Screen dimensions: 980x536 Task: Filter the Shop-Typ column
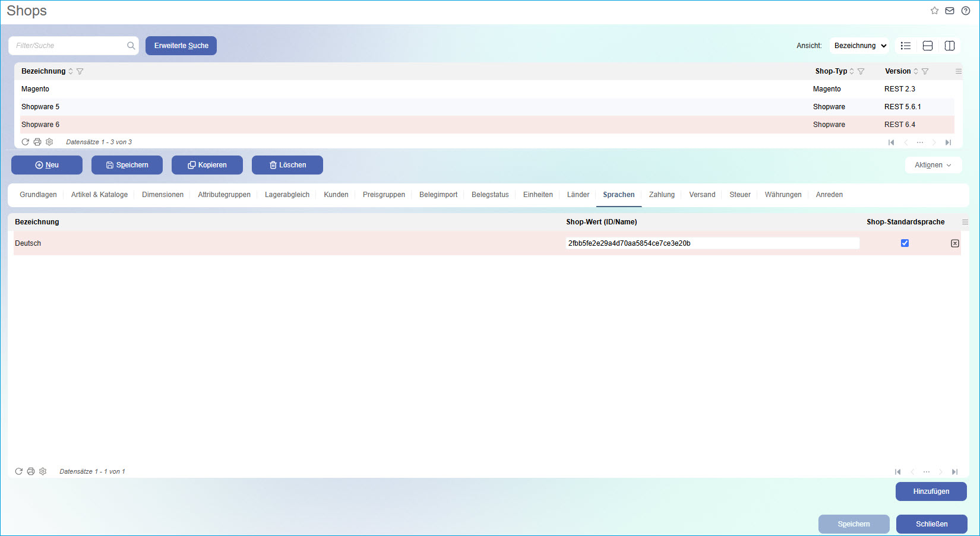pyautogui.click(x=861, y=71)
